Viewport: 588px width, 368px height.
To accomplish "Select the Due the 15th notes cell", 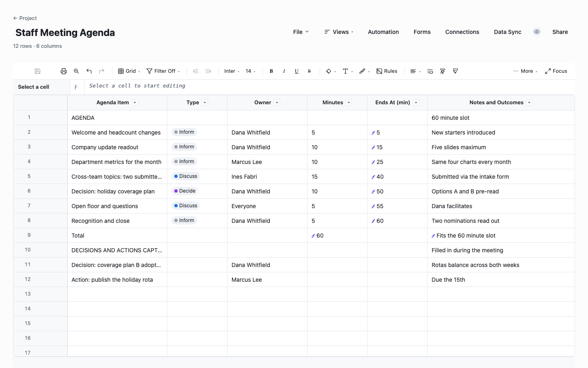I will 501,280.
